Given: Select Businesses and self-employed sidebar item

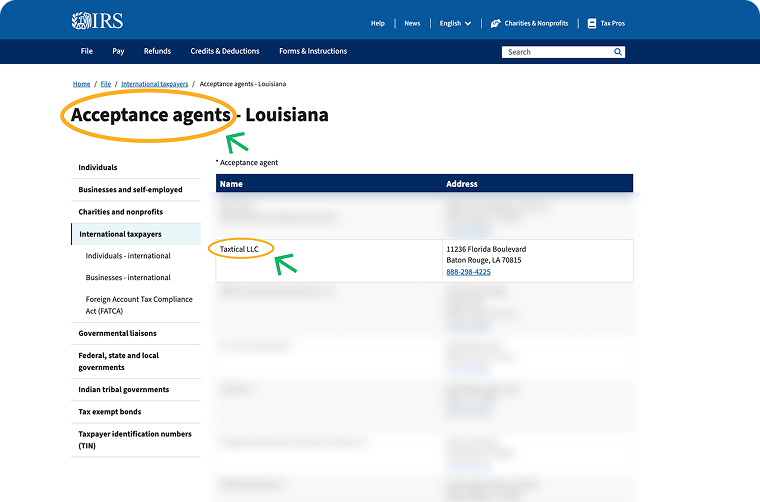Looking at the screenshot, I should tap(130, 189).
